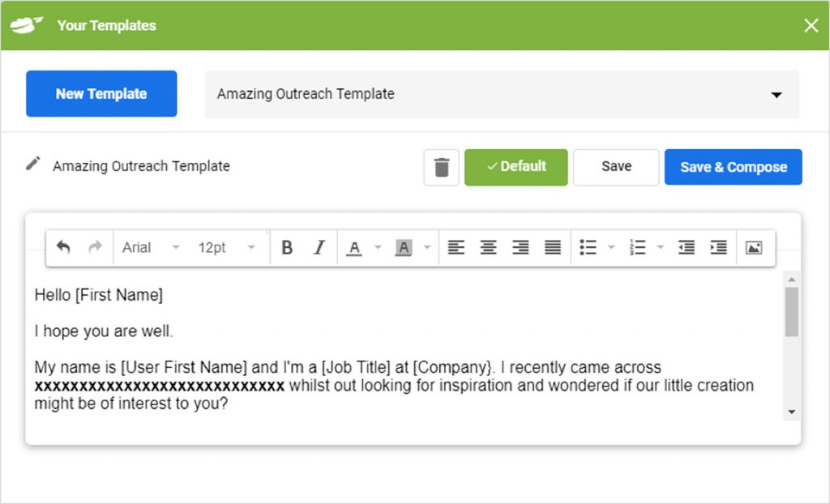Click the Undo arrow in the editor toolbar
Image resolution: width=830 pixels, height=504 pixels.
[64, 247]
